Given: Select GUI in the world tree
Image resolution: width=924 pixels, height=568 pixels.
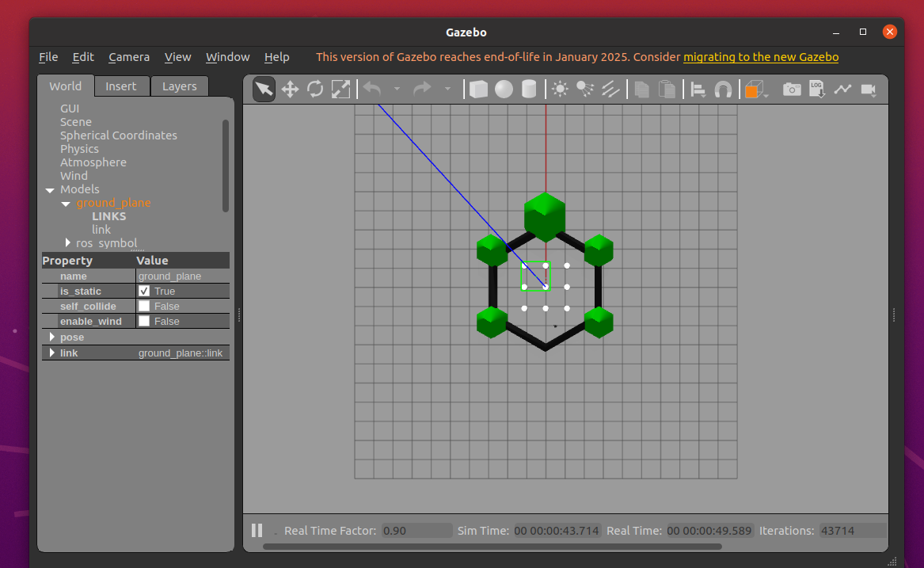Looking at the screenshot, I should pos(70,109).
